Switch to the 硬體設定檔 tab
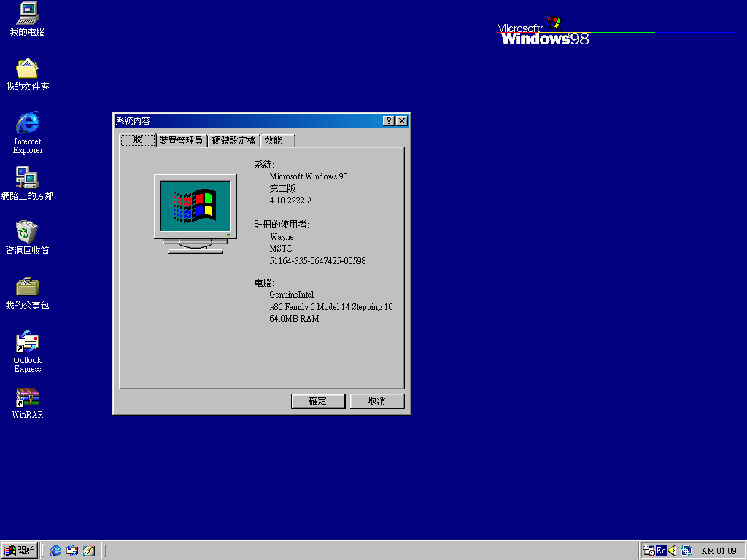 tap(234, 141)
